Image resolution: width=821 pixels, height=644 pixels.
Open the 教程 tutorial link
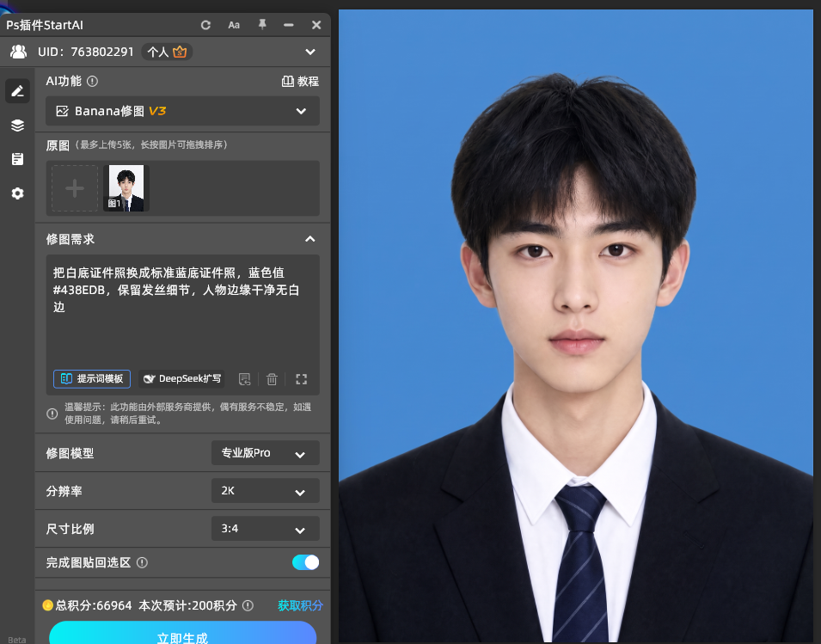tap(300, 81)
